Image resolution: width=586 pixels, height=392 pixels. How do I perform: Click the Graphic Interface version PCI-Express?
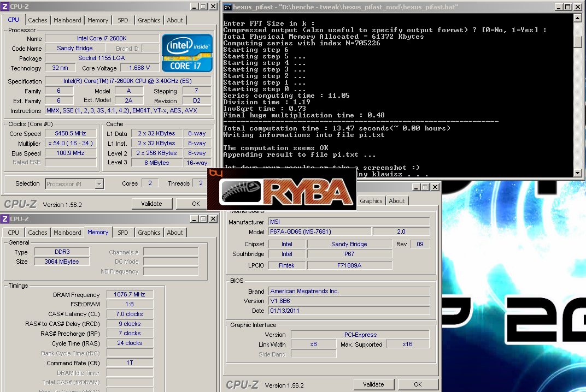pos(360,335)
